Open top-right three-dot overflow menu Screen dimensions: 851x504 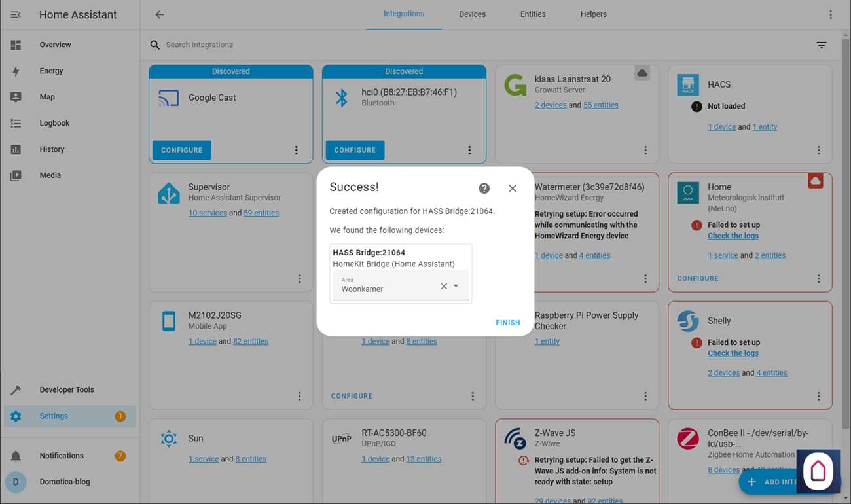[830, 14]
